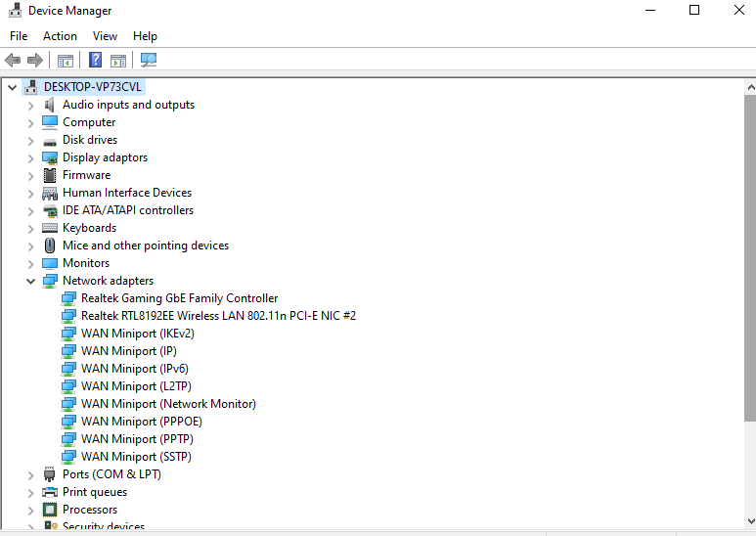Click the Monitors icon
Screen dimensions: 756x536
(x=50, y=263)
